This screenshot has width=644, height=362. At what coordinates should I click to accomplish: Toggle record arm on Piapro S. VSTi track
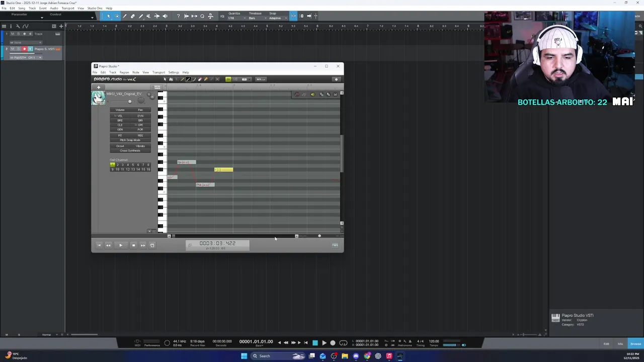(x=24, y=49)
